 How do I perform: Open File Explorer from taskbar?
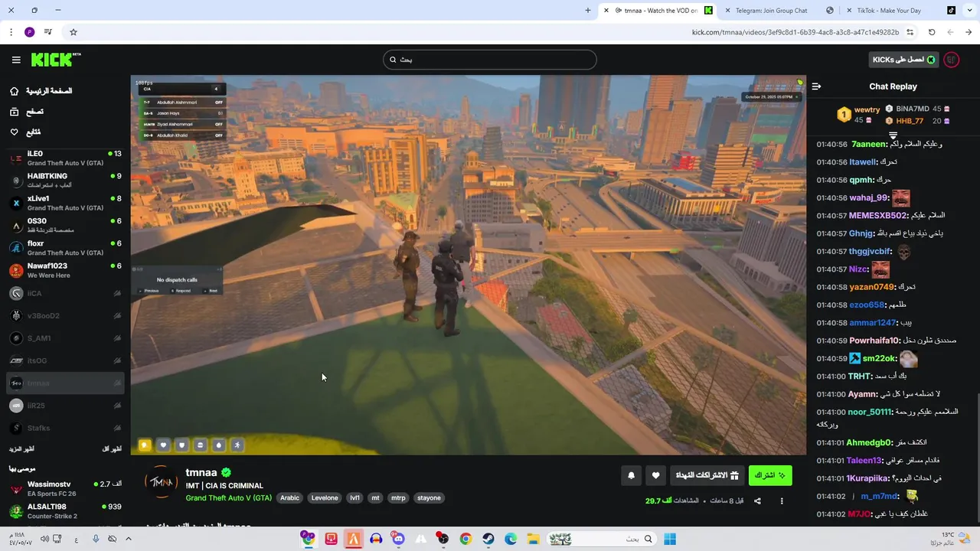click(x=533, y=539)
